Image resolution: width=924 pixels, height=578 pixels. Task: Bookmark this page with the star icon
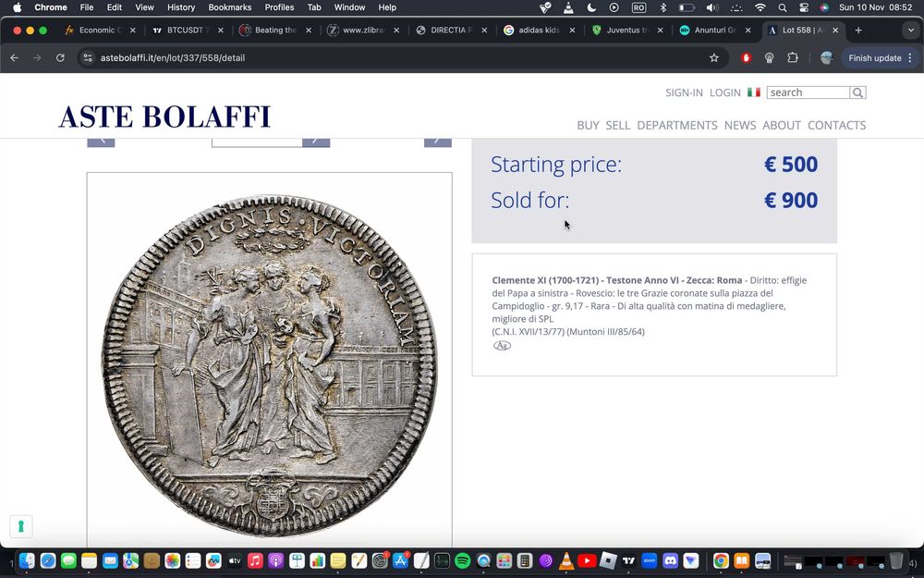click(714, 57)
